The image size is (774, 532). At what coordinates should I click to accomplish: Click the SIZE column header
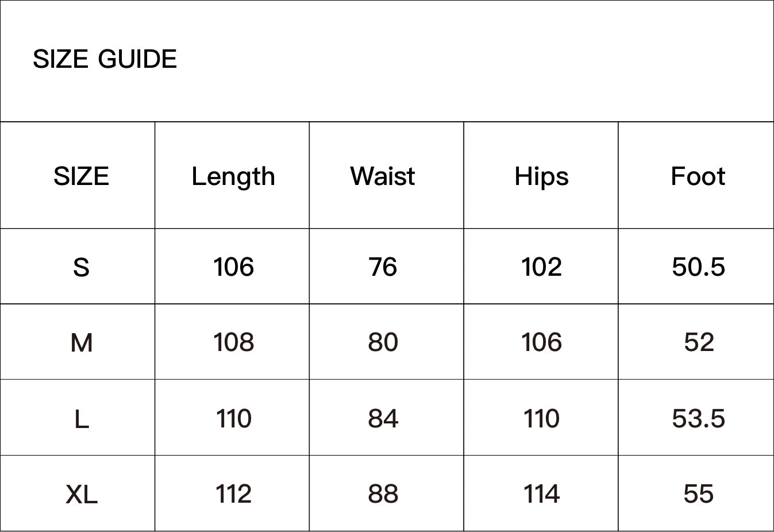pos(81,176)
